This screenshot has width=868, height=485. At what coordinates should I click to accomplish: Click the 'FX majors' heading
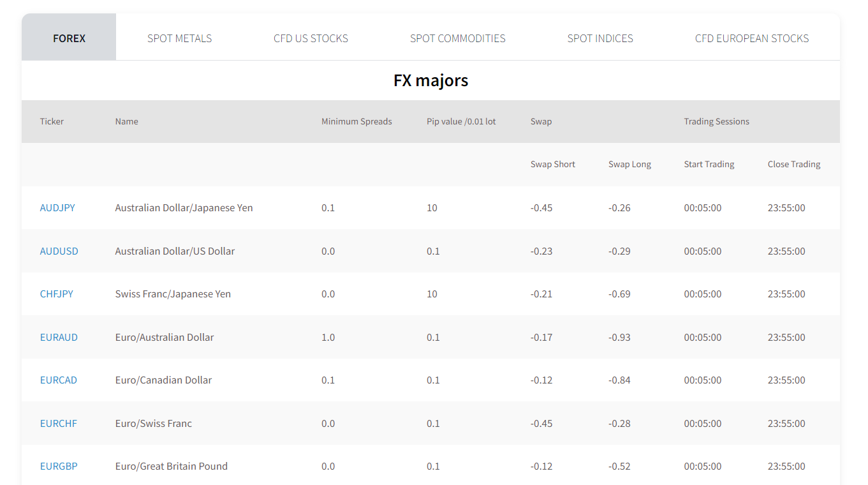click(431, 80)
